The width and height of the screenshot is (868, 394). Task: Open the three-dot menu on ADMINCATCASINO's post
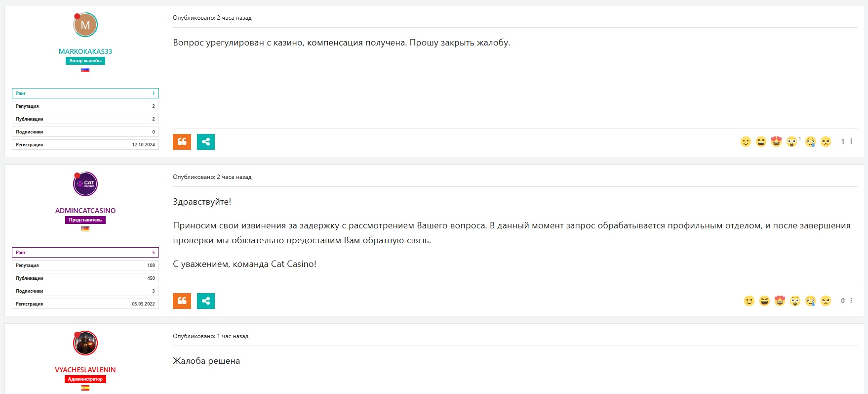click(x=851, y=301)
